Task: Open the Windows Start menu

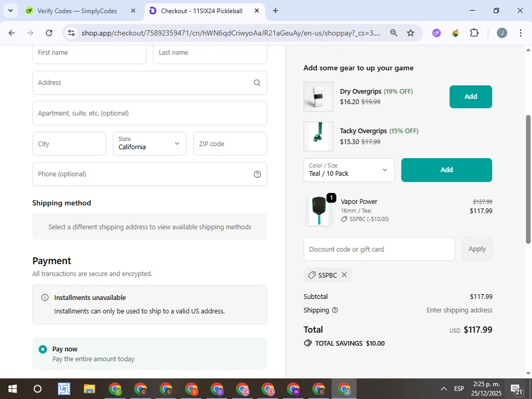Action: click(x=12, y=389)
